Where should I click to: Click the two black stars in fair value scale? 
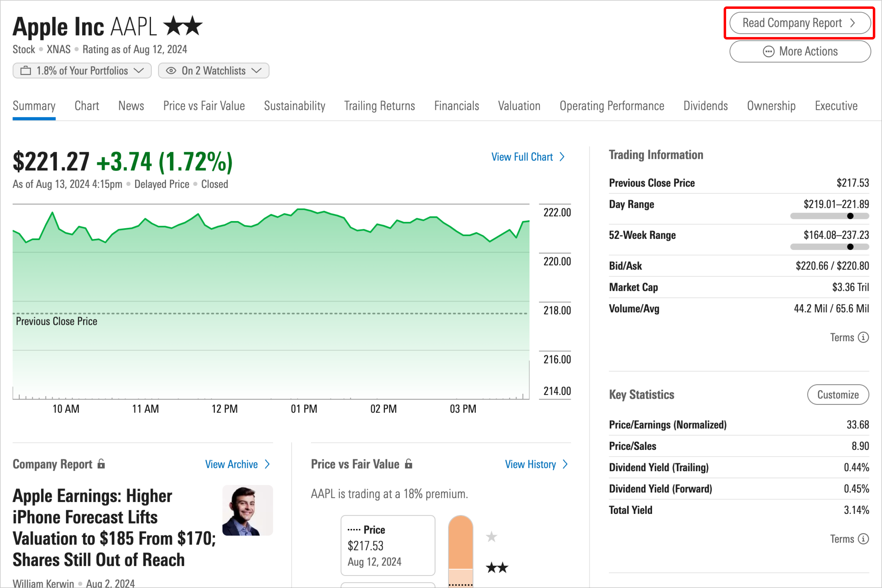pyautogui.click(x=497, y=567)
